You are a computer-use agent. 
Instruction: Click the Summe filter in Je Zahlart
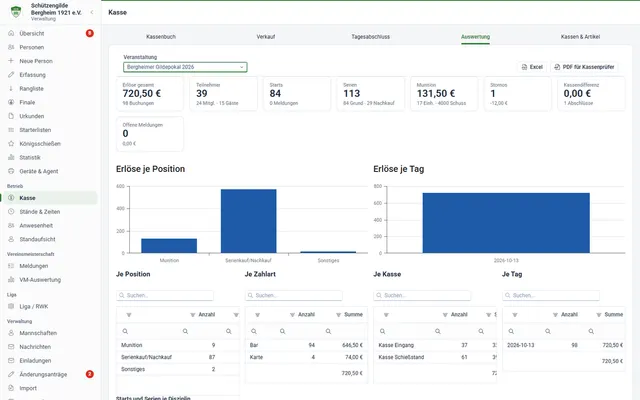point(338,315)
